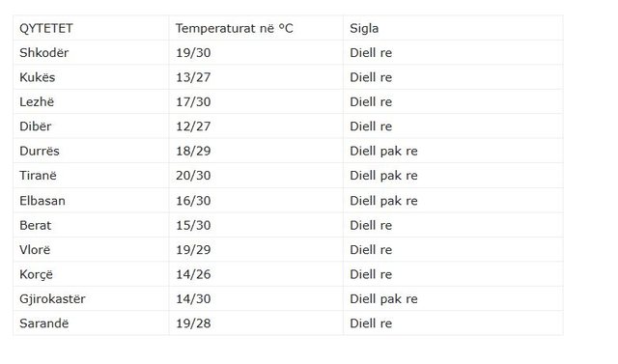This screenshot has width=618, height=364.
Task: Click the QYTETET column header
Action: tap(46, 28)
